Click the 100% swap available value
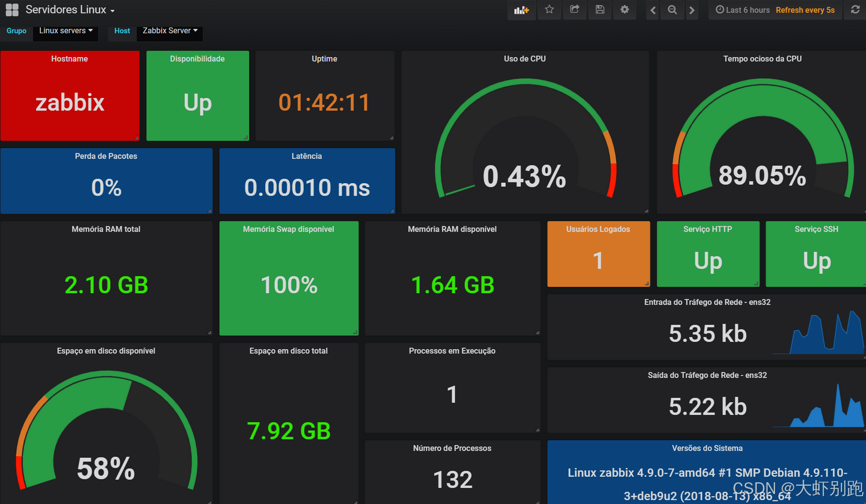This screenshot has height=504, width=866. pyautogui.click(x=289, y=285)
